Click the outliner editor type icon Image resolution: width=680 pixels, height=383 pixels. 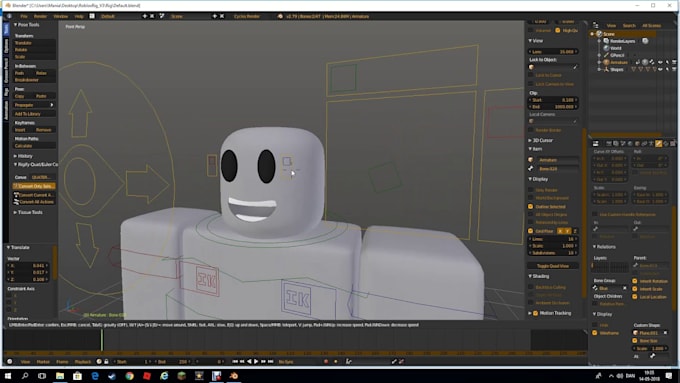point(595,26)
